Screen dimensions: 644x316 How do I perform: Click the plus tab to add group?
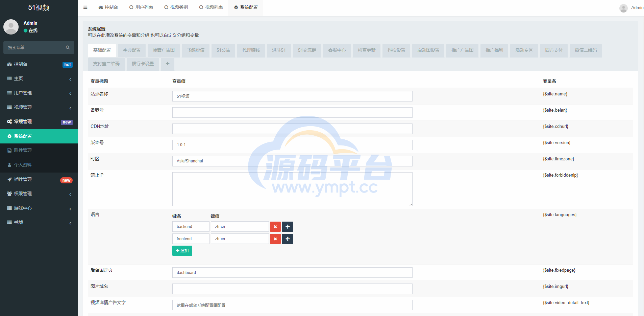pos(168,64)
